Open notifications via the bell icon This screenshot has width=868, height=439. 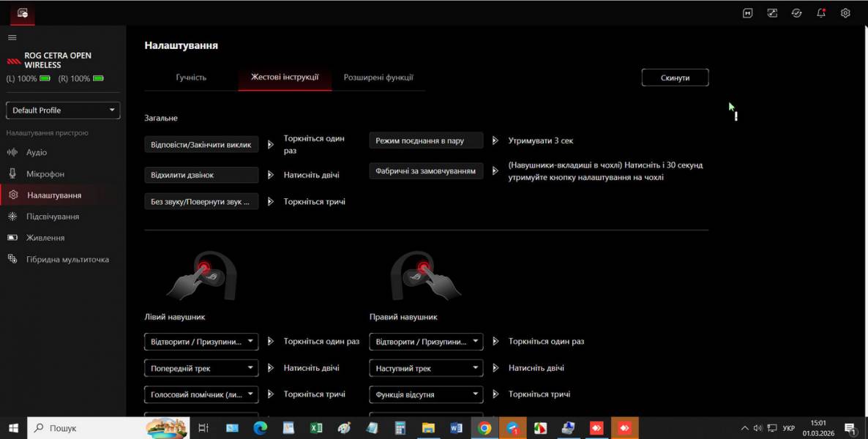pos(820,12)
